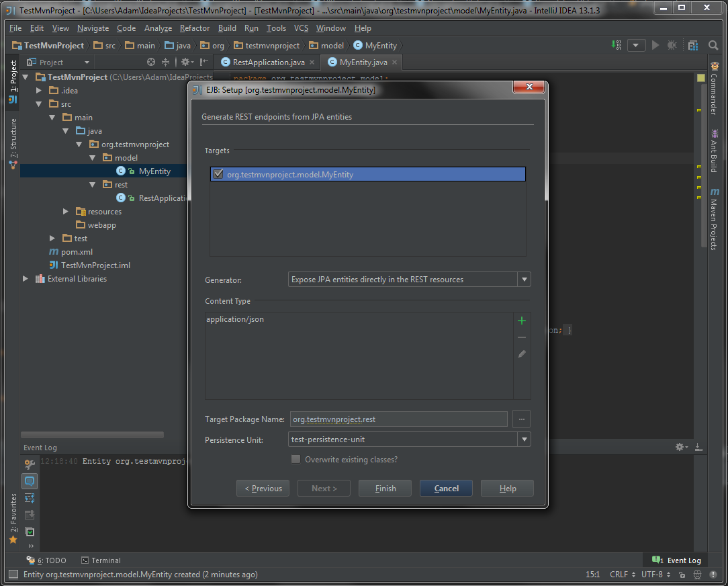728x586 pixels.
Task: Click the pencil edit content type icon
Action: pos(522,354)
